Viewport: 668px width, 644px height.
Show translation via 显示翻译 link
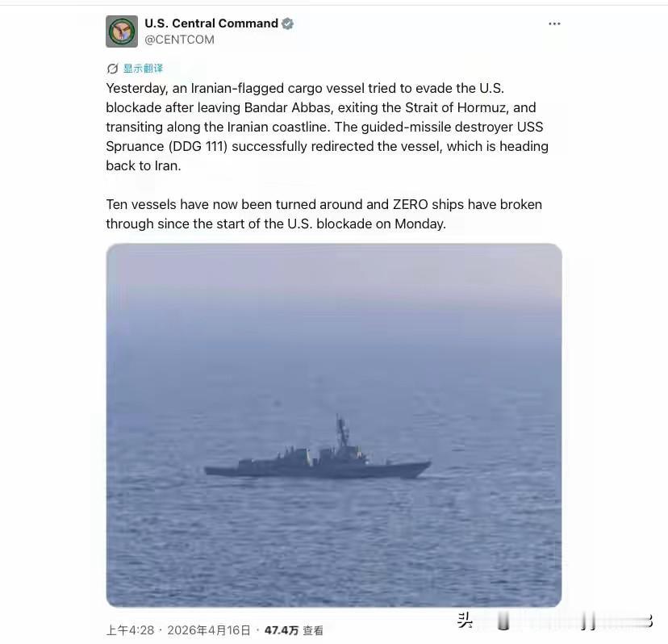tap(143, 69)
